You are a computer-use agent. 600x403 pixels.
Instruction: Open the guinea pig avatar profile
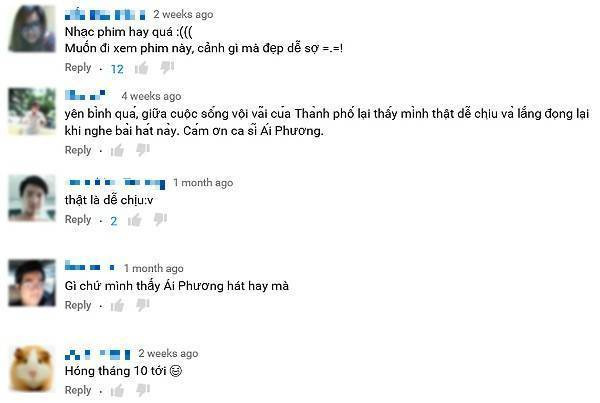tap(32, 369)
